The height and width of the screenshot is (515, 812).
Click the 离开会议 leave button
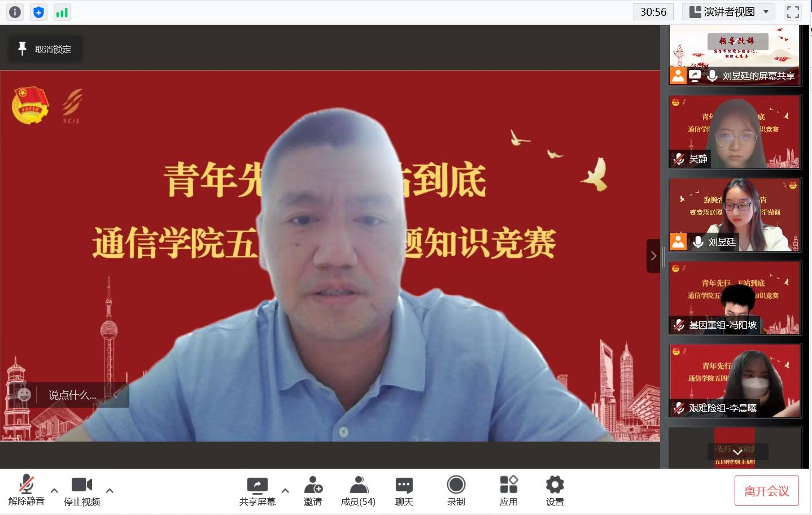point(766,491)
